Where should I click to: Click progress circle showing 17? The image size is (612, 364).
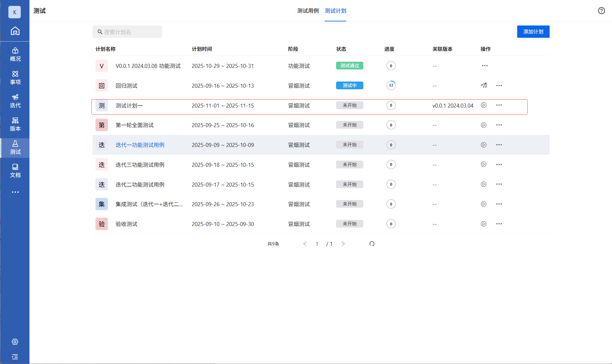(x=391, y=85)
